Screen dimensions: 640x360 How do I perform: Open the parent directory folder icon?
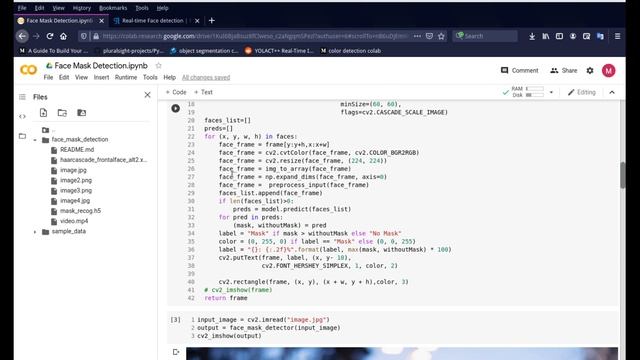click(x=45, y=130)
